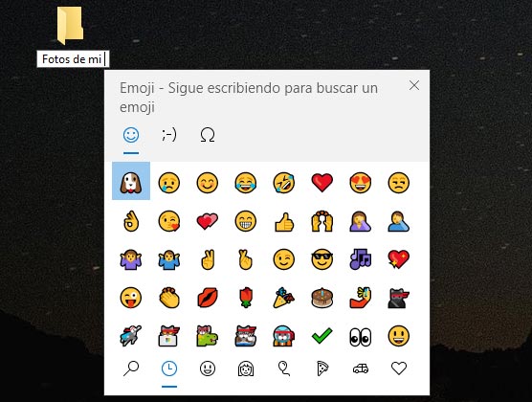This screenshot has height=402, width=532.
Task: Select the smiley emoji tab at top
Action: click(x=131, y=135)
